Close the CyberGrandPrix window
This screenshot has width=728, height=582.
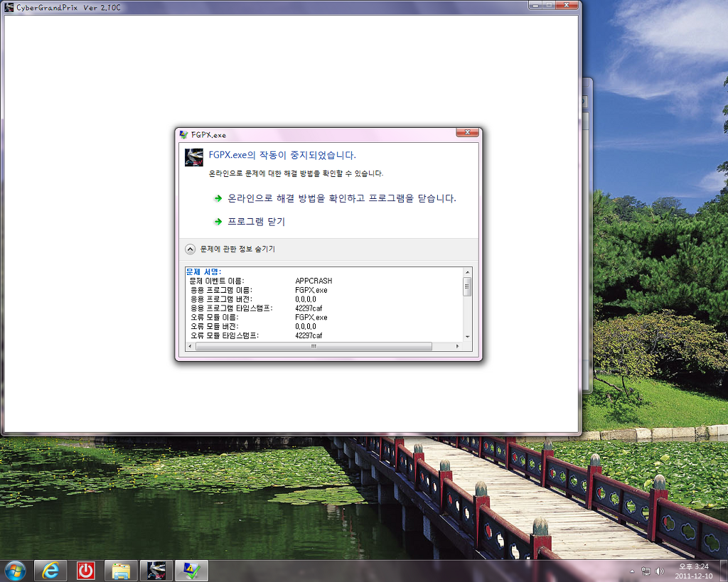(568, 5)
